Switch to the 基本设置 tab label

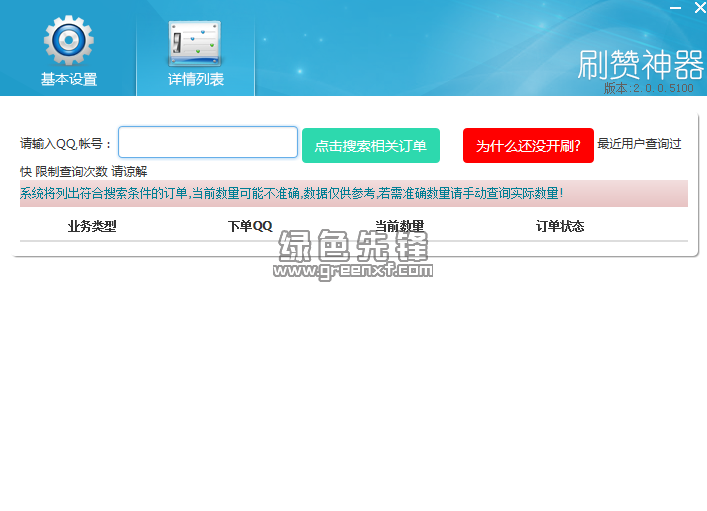(x=69, y=79)
